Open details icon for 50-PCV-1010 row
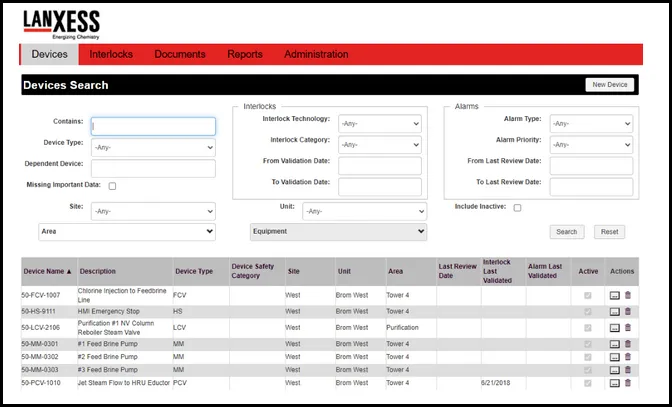This screenshot has height=407, width=672. [615, 383]
